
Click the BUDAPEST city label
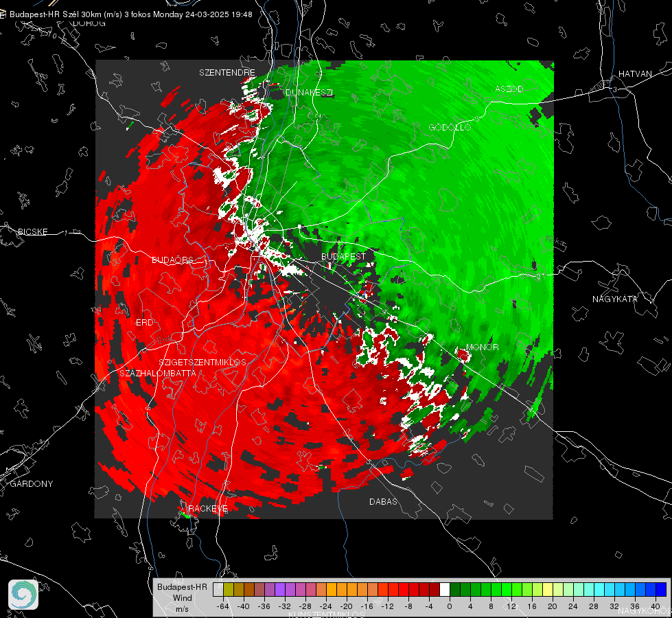coord(344,256)
